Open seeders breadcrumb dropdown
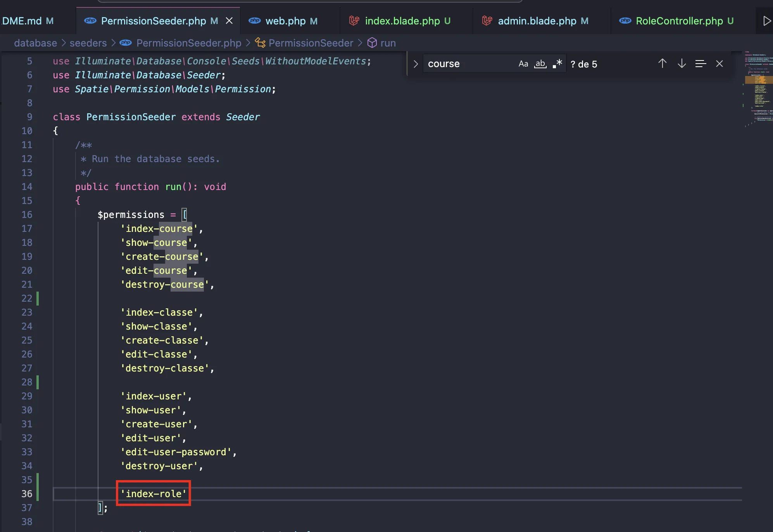773x532 pixels. 88,43
